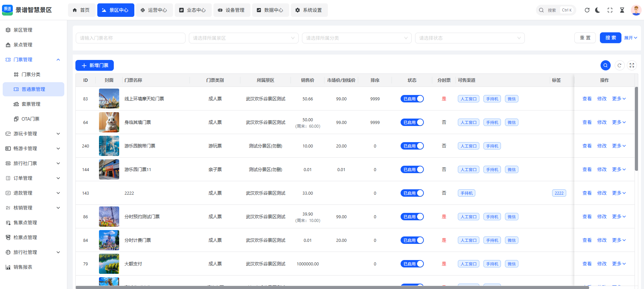Screen dimensions: 644x289
Task: Open 售票点管理 in sidebar
Action: [33, 223]
